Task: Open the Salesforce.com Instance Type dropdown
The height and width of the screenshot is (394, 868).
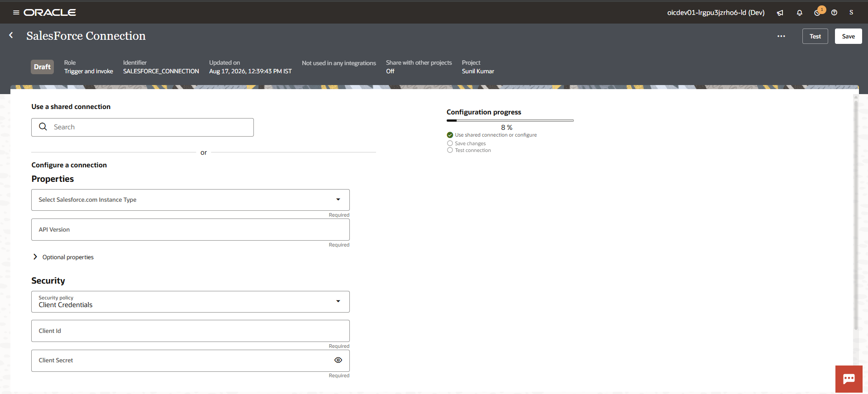Action: (191, 200)
